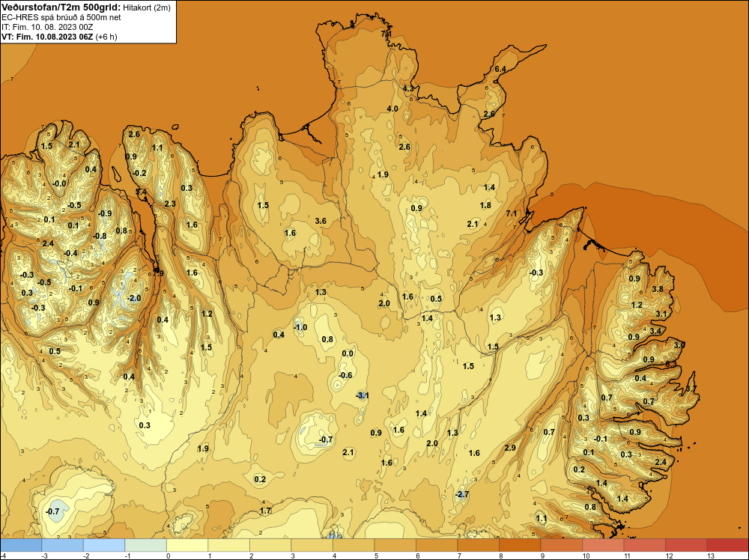Pick the legend swatch between 1 and 2

(228, 545)
